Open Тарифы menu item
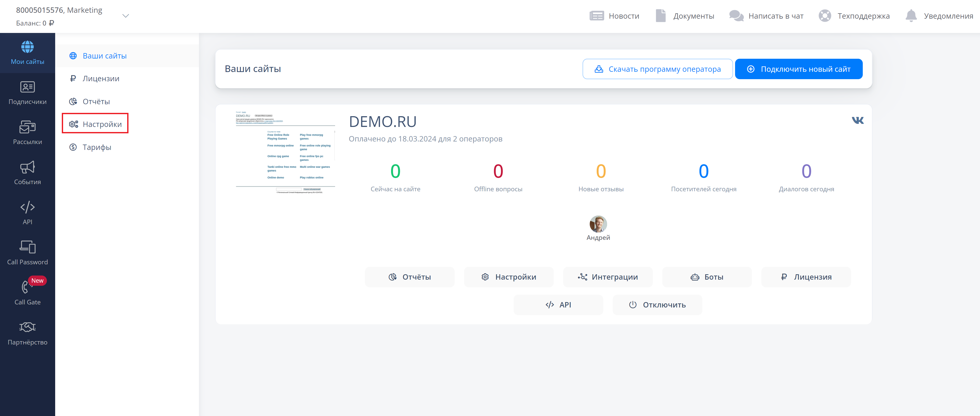The height and width of the screenshot is (416, 980). pos(97,147)
